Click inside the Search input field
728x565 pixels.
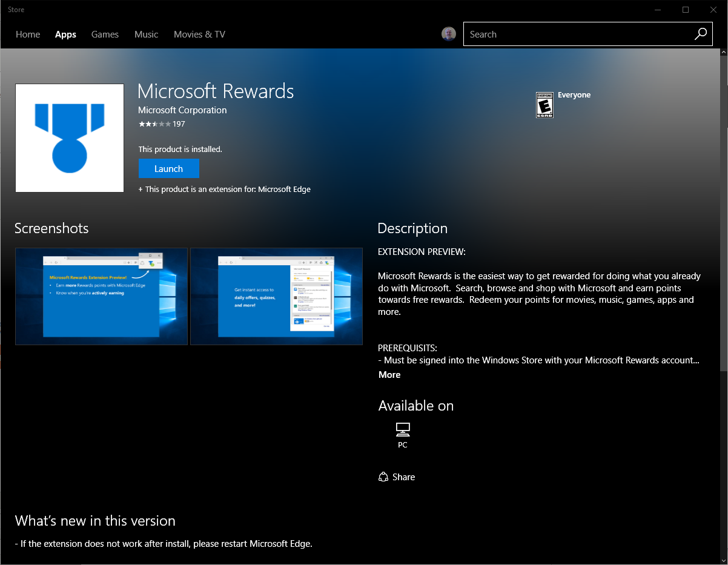pos(575,34)
